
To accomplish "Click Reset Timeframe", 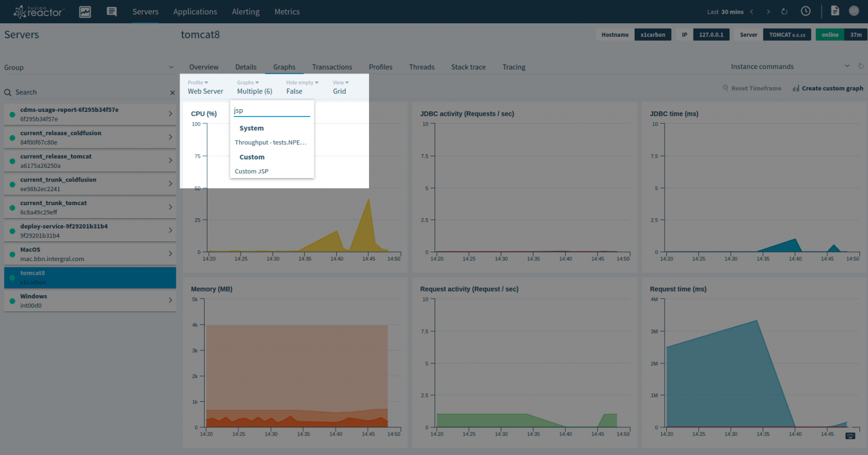I will 756,88.
